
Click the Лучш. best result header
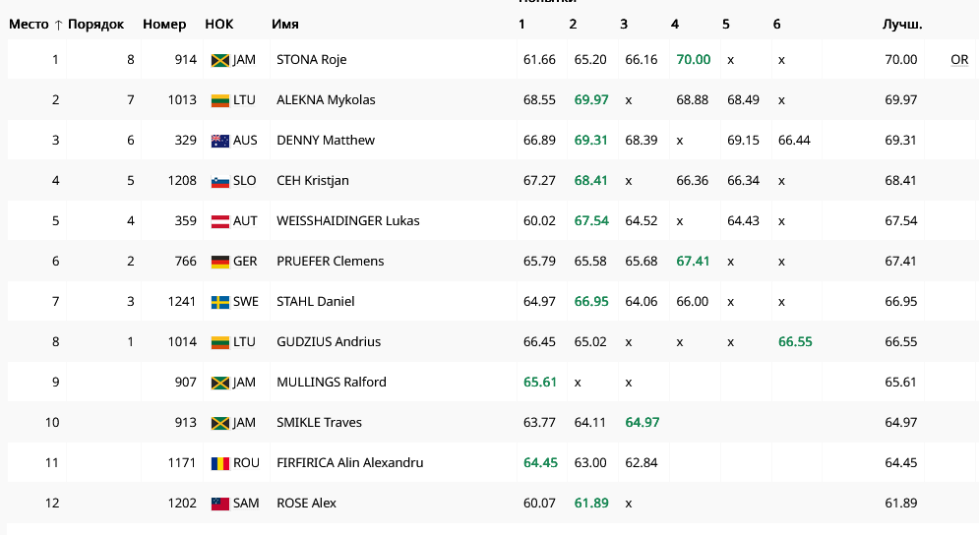(x=902, y=25)
